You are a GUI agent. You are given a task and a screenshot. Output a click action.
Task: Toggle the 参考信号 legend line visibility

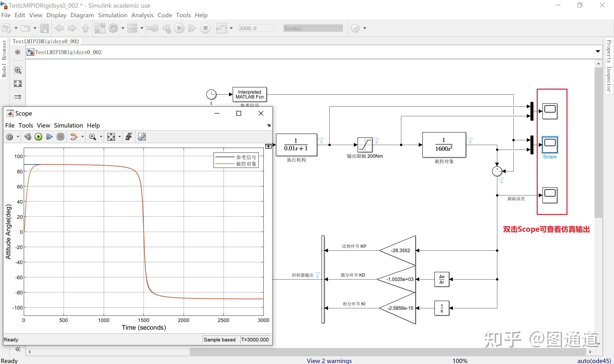(225, 157)
